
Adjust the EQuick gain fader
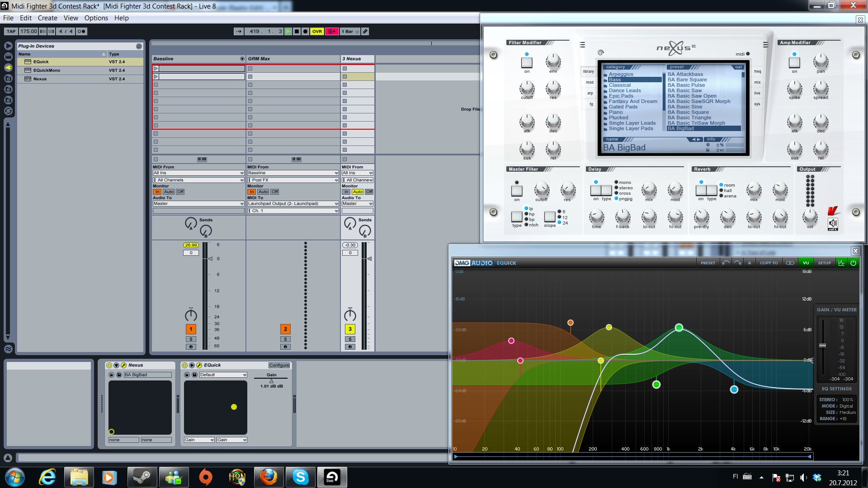823,346
